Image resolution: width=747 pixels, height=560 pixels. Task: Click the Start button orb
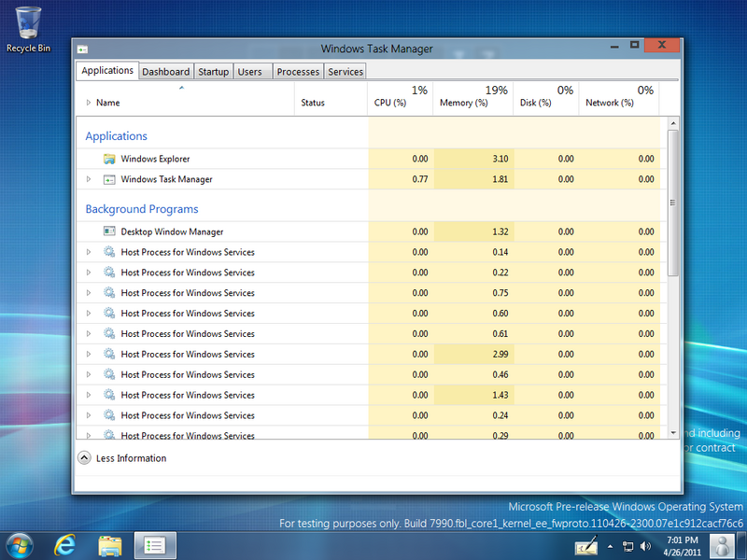click(20, 543)
